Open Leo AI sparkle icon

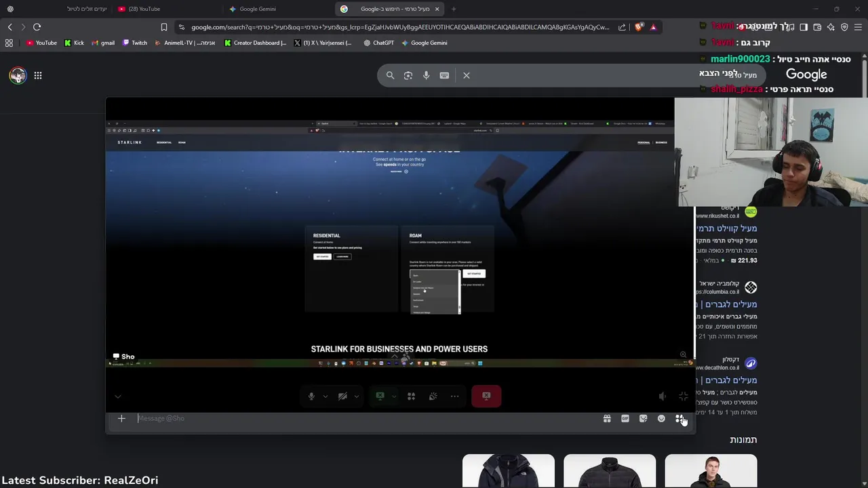point(831,27)
